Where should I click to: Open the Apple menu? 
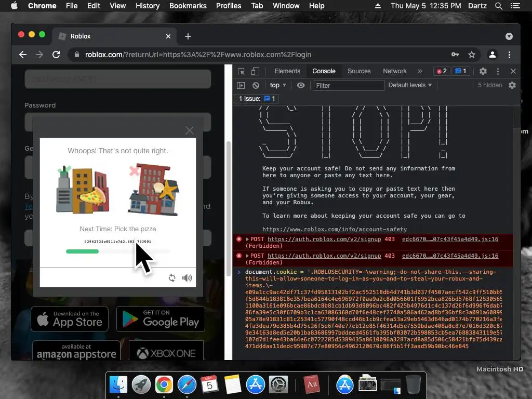(x=14, y=6)
